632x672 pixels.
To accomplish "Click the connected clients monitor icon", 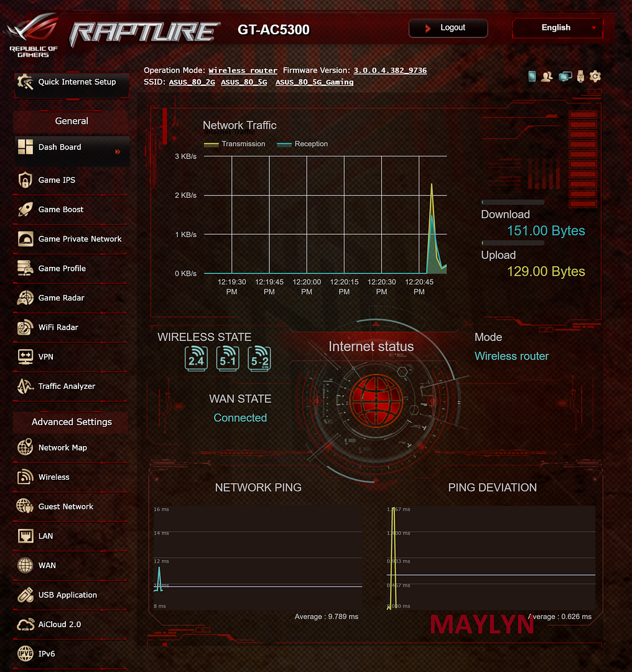I will 565,77.
